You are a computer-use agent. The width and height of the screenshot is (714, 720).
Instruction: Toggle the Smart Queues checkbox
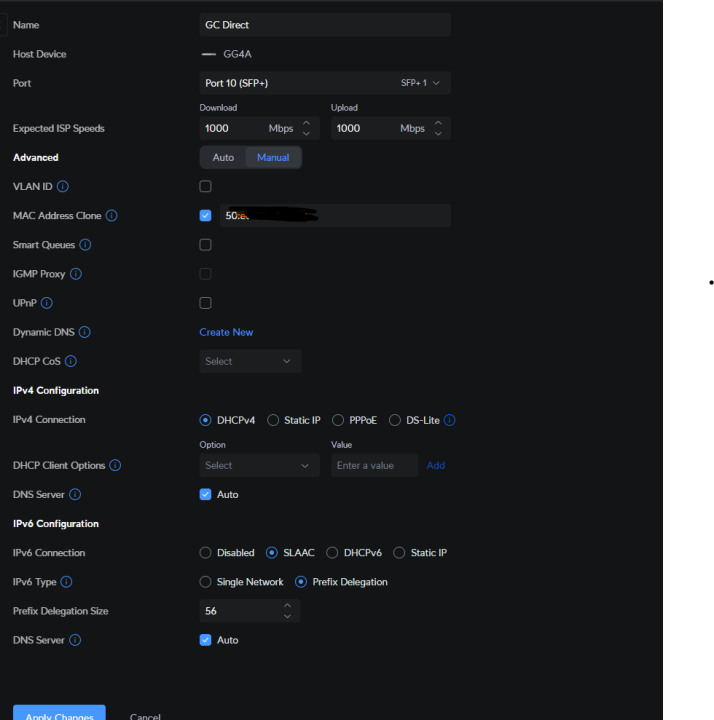tap(205, 245)
